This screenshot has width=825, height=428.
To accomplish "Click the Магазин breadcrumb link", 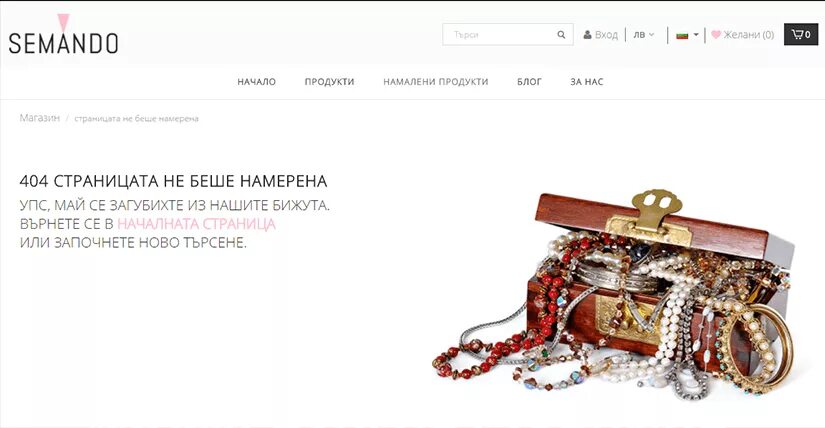I will (39, 118).
